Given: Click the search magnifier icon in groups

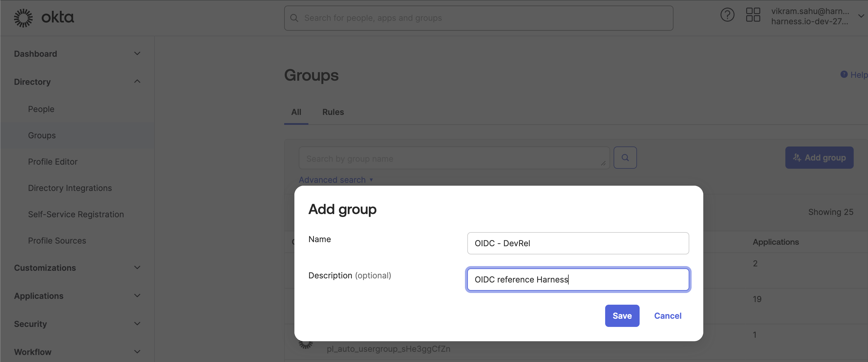Looking at the screenshot, I should click(625, 157).
